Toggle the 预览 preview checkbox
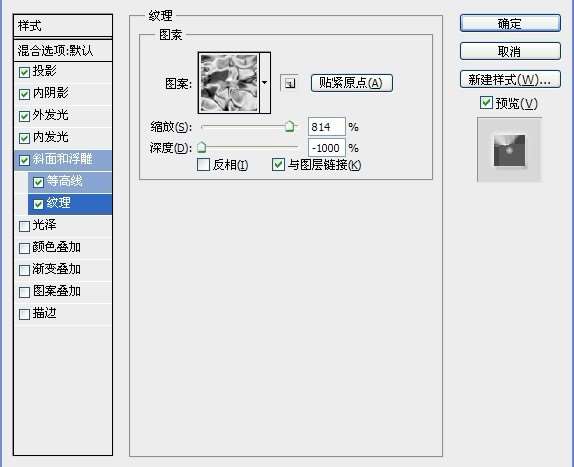Screen dimensions: 574x467 click(x=486, y=102)
